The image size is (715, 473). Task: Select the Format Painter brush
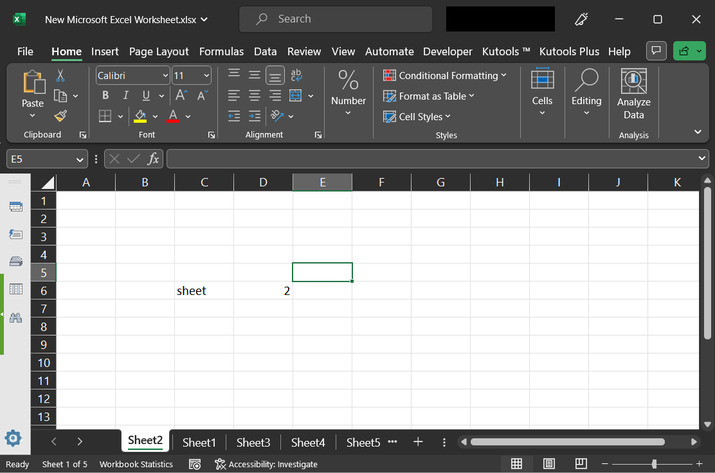click(x=61, y=116)
